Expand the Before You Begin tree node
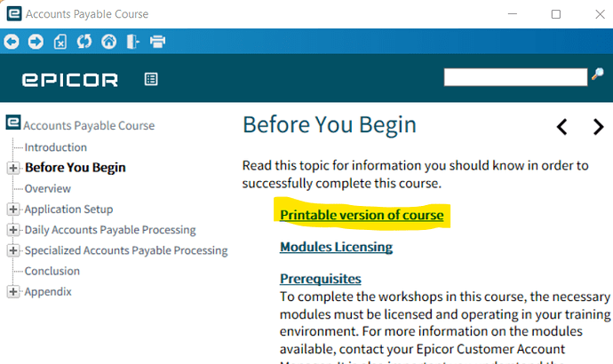 pyautogui.click(x=13, y=168)
